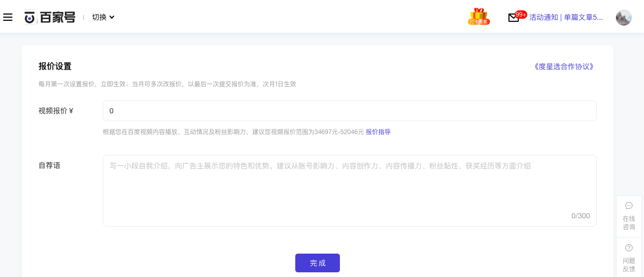Click the hint text starting 每月第一次设置报价

(x=167, y=84)
